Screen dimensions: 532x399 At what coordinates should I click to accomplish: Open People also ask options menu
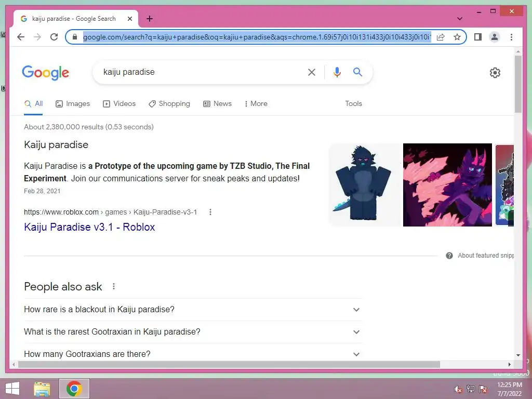[x=114, y=287]
